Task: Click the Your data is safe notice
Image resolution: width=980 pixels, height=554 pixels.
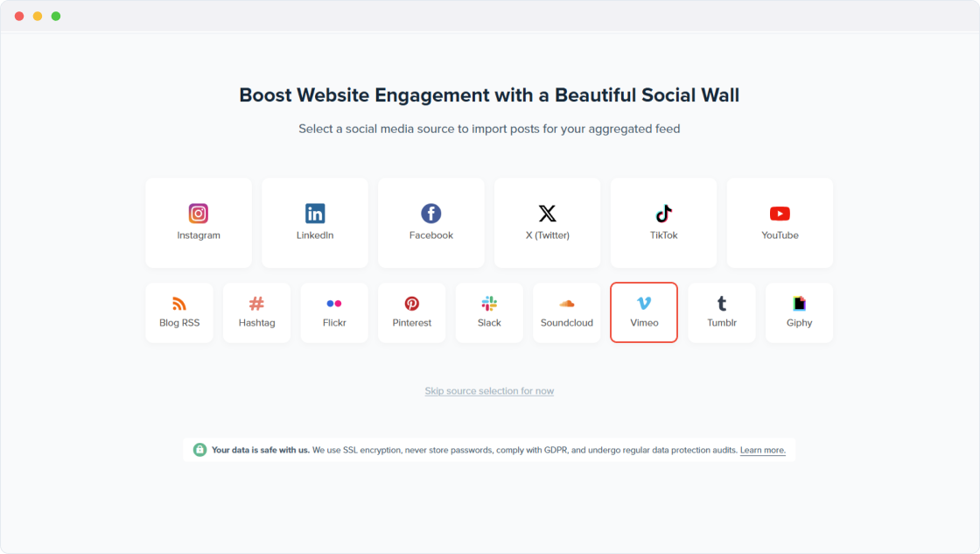Action: coord(260,449)
